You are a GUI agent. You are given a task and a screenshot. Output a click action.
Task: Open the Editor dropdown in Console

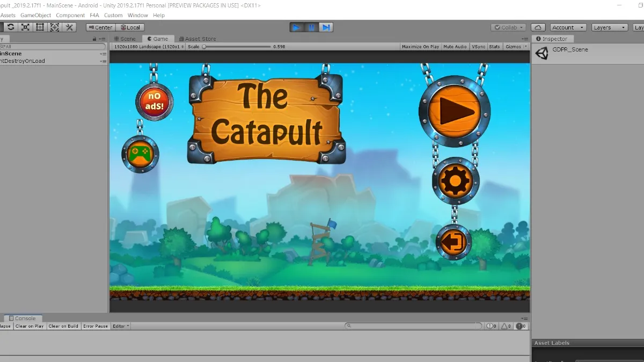tap(121, 326)
